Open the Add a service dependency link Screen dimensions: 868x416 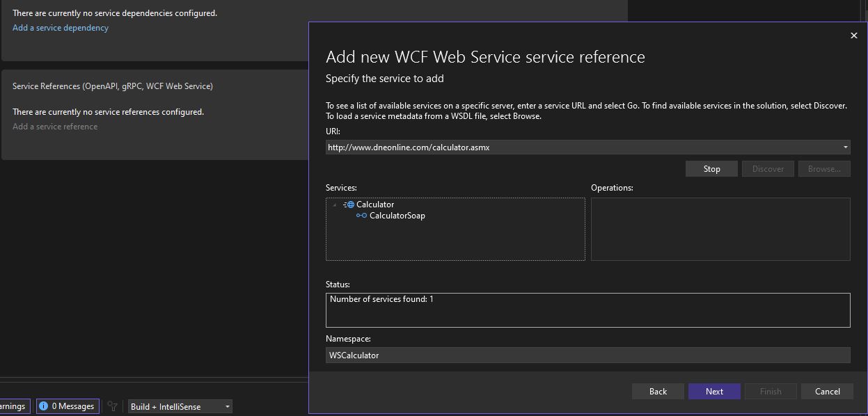pyautogui.click(x=60, y=27)
